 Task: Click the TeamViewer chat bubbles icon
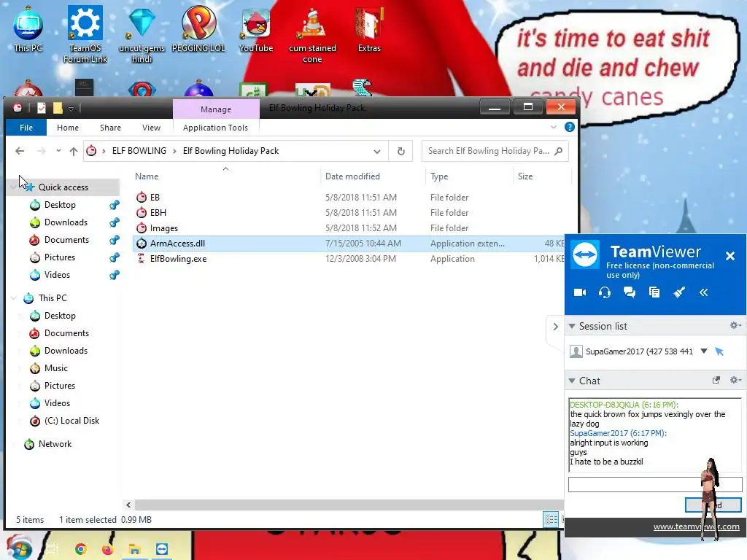(630, 292)
